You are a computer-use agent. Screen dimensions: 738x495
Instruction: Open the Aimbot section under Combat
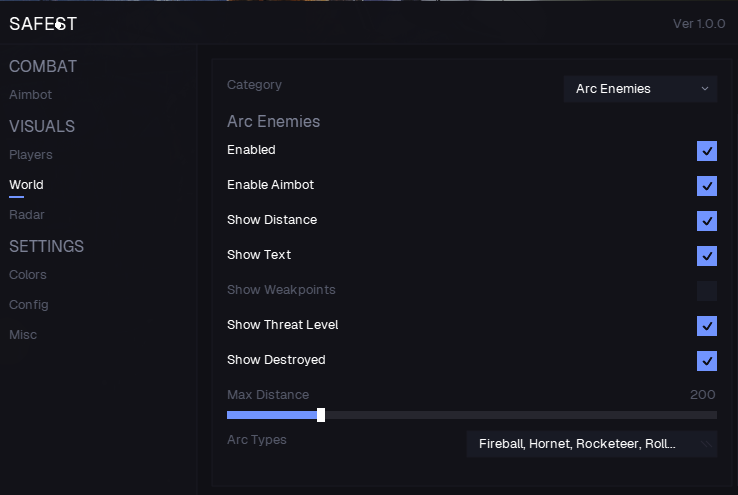coord(30,95)
